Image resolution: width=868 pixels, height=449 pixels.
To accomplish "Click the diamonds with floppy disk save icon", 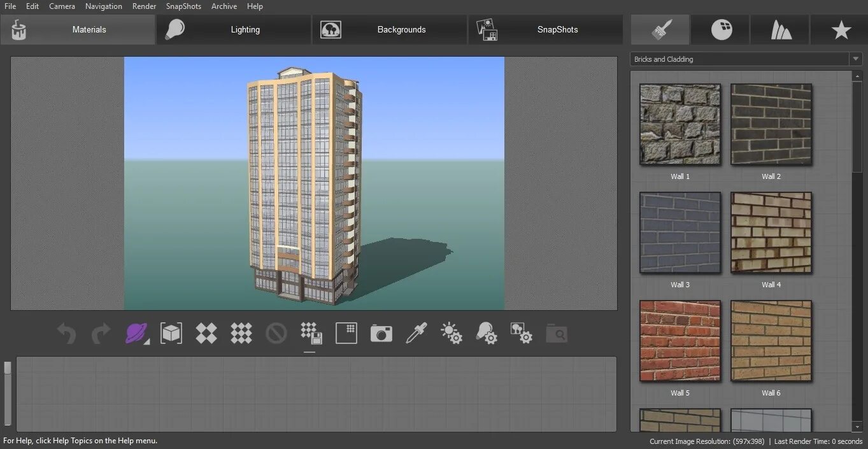I will [311, 333].
